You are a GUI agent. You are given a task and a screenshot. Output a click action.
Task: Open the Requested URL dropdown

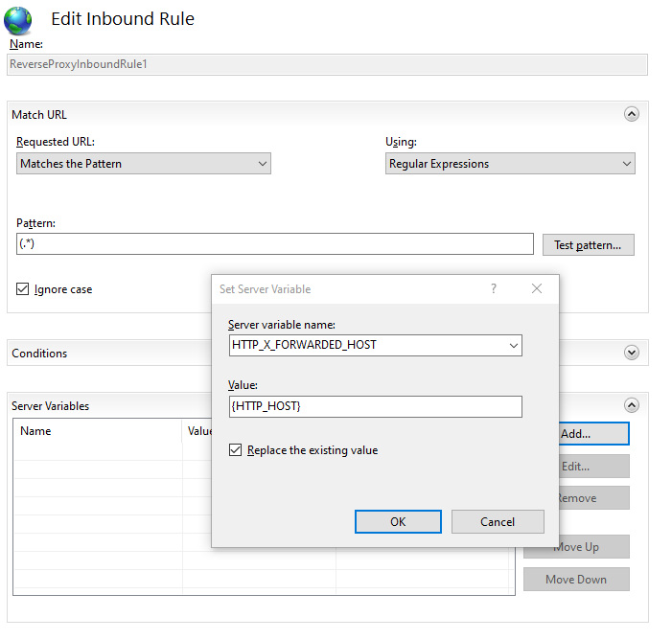tap(144, 164)
